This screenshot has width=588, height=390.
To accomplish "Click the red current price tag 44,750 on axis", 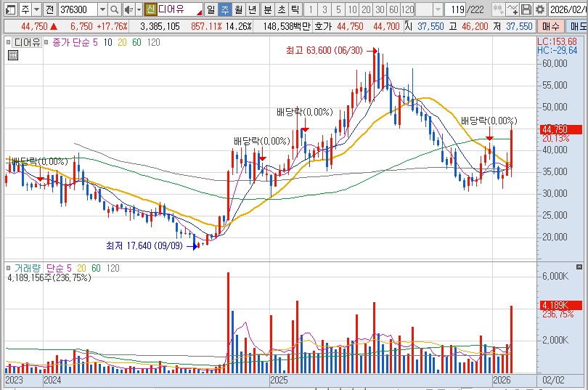I will click(560, 130).
